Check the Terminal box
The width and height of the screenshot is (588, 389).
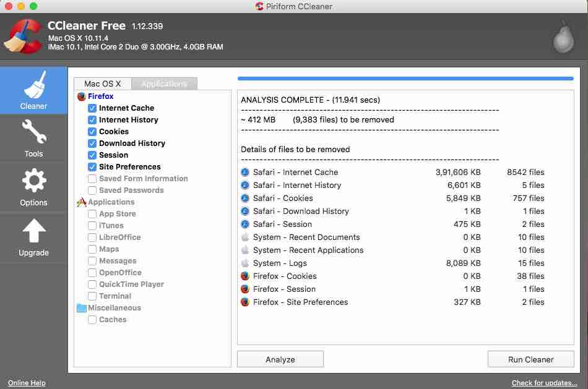(92, 296)
